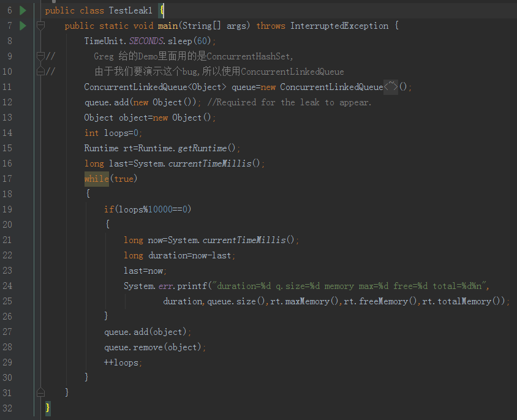Click ++loops statement
Screen dimensions: 517x420
123,362
